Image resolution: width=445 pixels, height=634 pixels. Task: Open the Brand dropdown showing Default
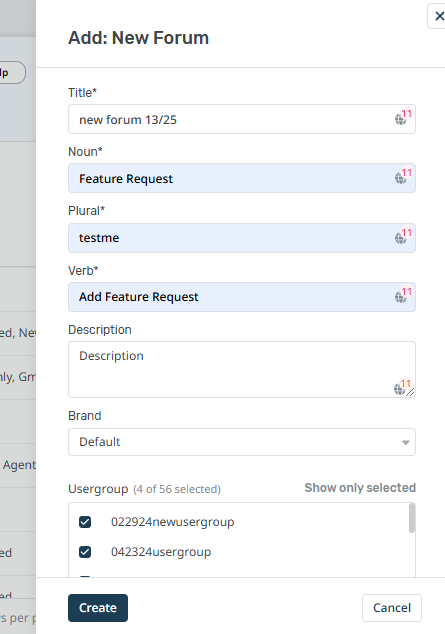(x=242, y=442)
